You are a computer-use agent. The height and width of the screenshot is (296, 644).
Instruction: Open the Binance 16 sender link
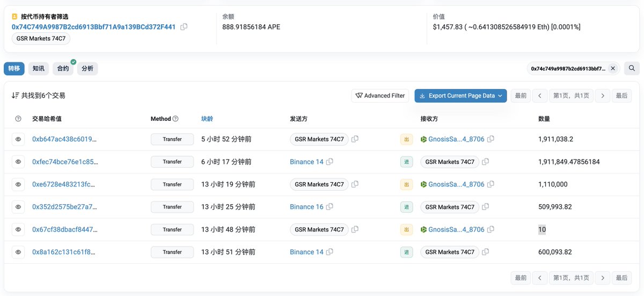pyautogui.click(x=306, y=207)
